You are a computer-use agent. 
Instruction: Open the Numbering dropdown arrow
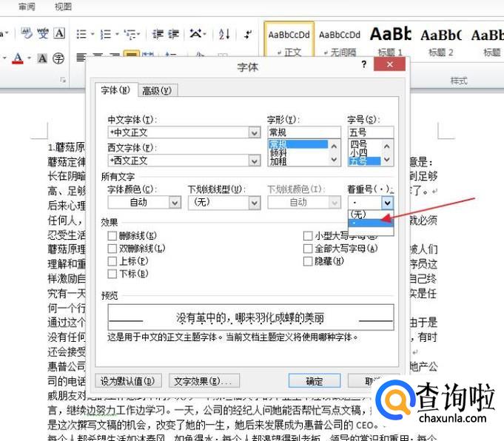[117, 34]
